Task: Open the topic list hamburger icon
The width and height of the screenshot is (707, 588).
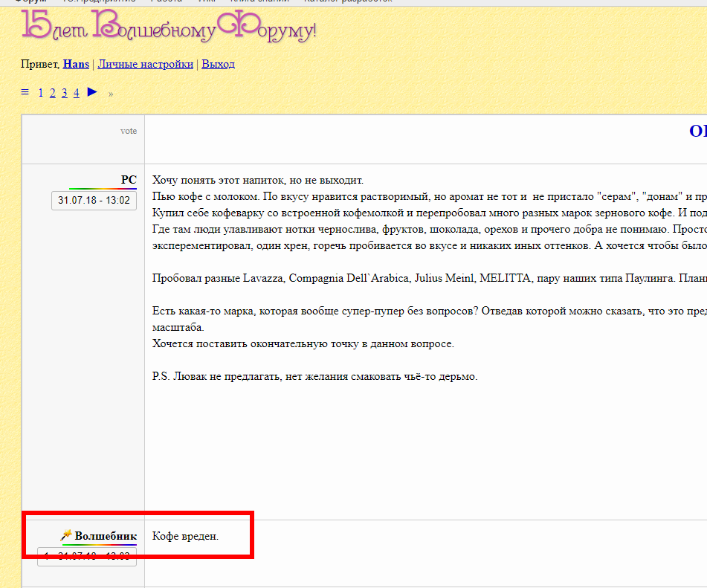Action: [25, 92]
